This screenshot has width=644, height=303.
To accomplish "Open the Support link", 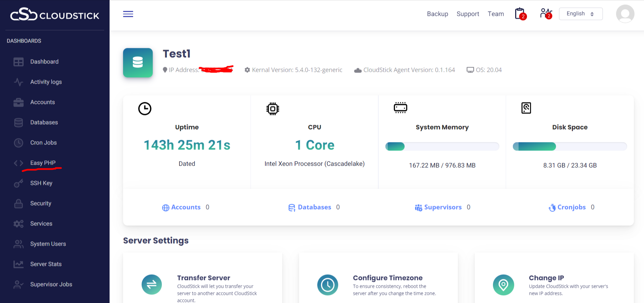I will tap(468, 14).
